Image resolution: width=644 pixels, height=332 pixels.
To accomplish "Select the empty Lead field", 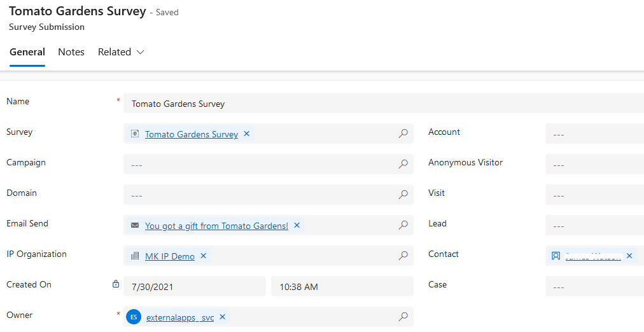I will tap(595, 225).
